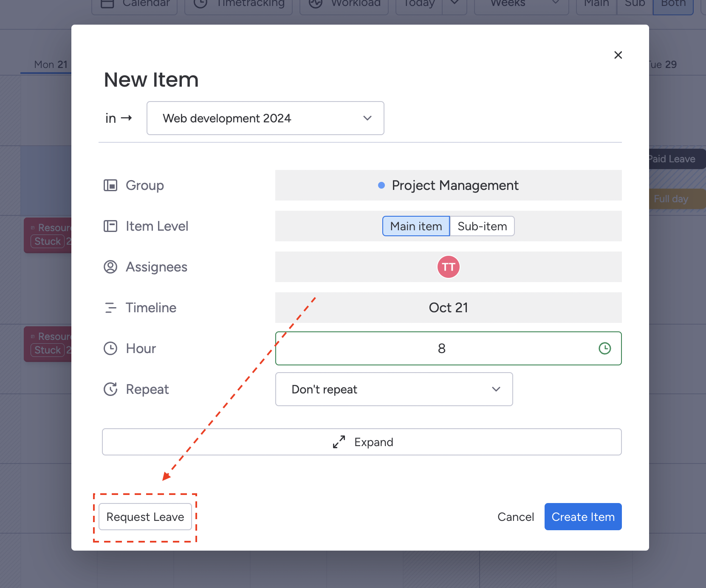Open the Web development 2024 board dropdown
The height and width of the screenshot is (588, 706).
click(265, 118)
